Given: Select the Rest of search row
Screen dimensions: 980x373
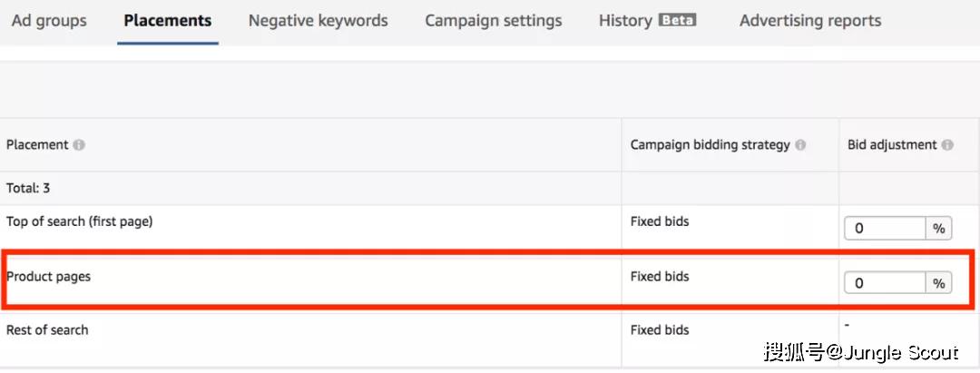Looking at the screenshot, I should pyautogui.click(x=47, y=330).
